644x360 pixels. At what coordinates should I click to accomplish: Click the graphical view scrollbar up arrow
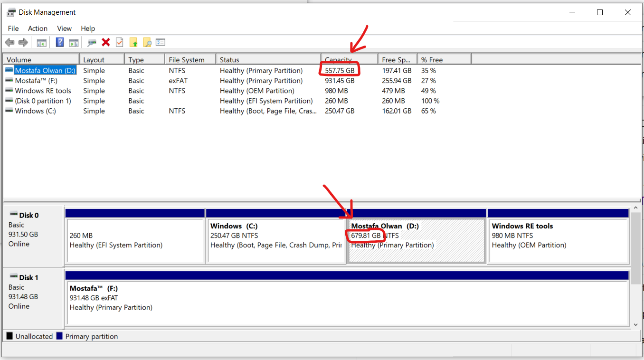tap(636, 208)
